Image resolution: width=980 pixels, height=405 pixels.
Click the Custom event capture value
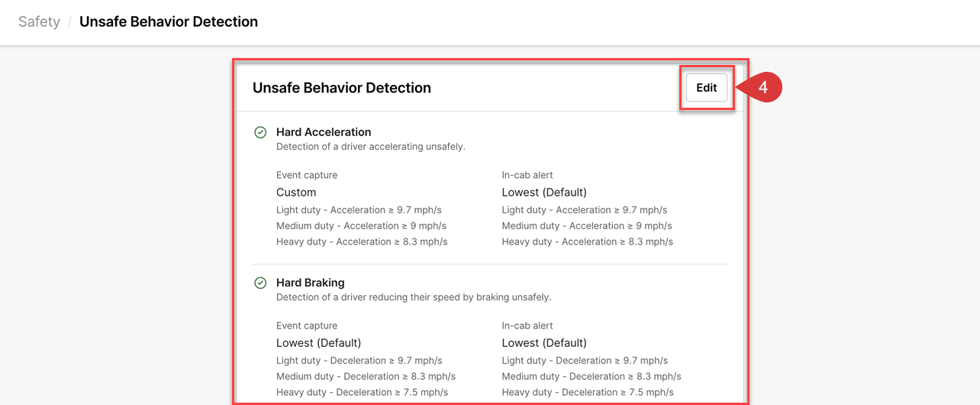click(296, 193)
